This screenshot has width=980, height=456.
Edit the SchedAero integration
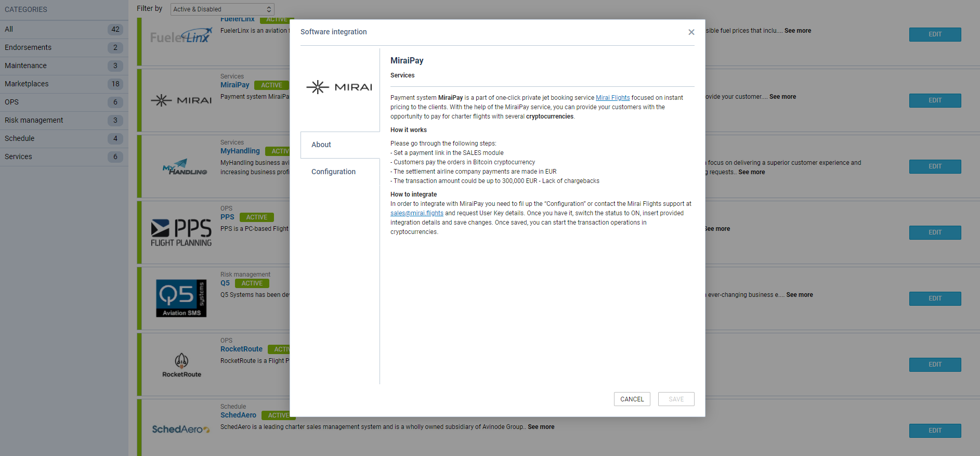pyautogui.click(x=935, y=431)
